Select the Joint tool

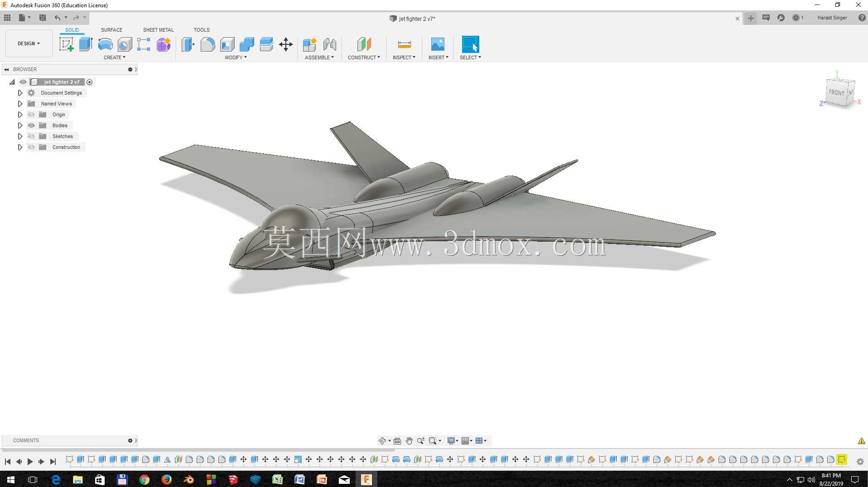[330, 44]
